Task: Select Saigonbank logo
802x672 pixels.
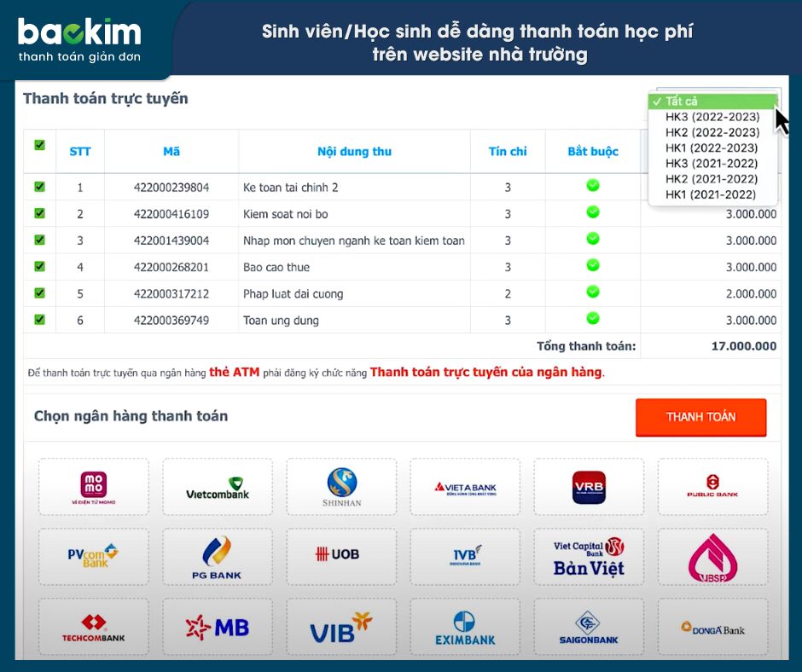Action: tap(589, 627)
